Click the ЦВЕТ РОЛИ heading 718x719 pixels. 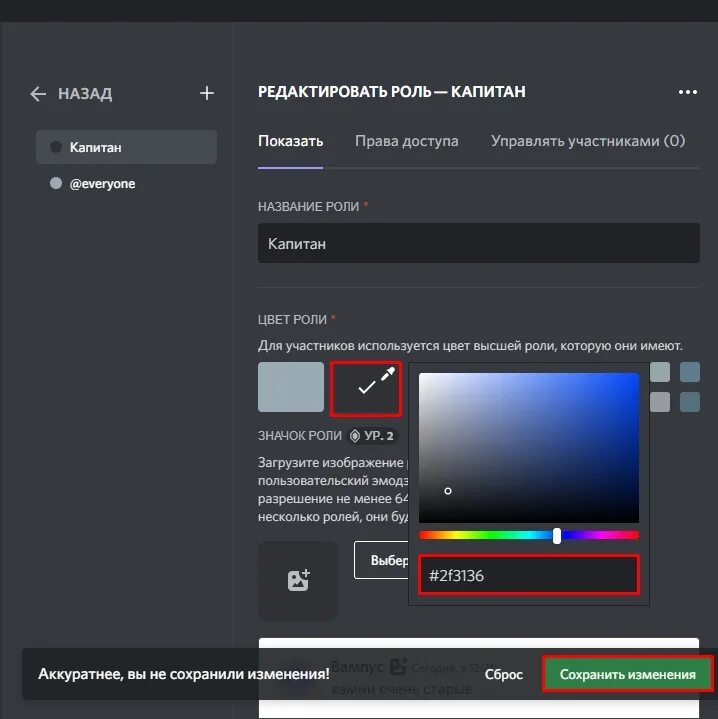292,319
